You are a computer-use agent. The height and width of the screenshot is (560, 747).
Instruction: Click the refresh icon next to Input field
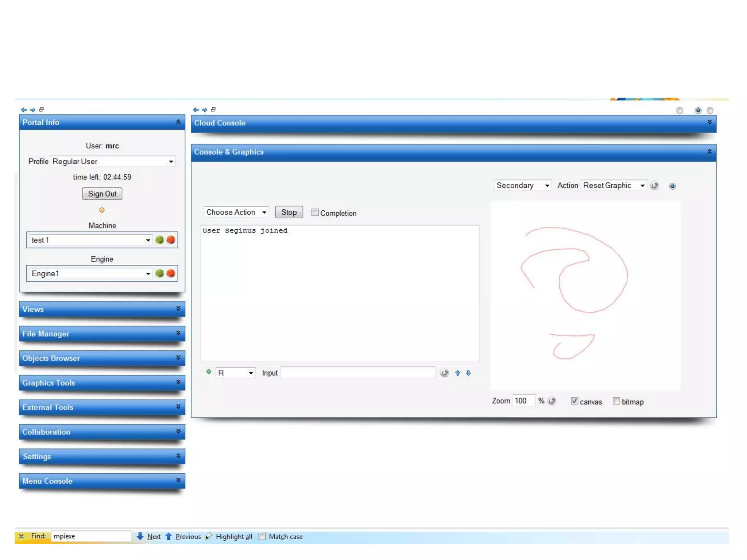(444, 373)
